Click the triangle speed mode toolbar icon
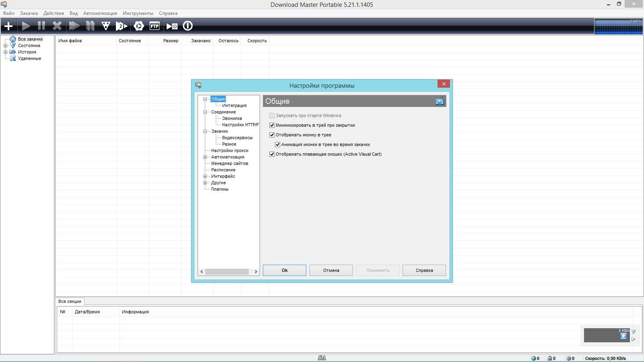 [x=105, y=26]
